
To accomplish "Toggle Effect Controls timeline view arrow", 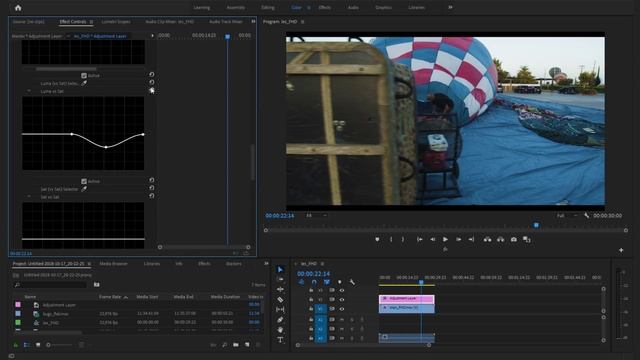I will pyautogui.click(x=152, y=36).
